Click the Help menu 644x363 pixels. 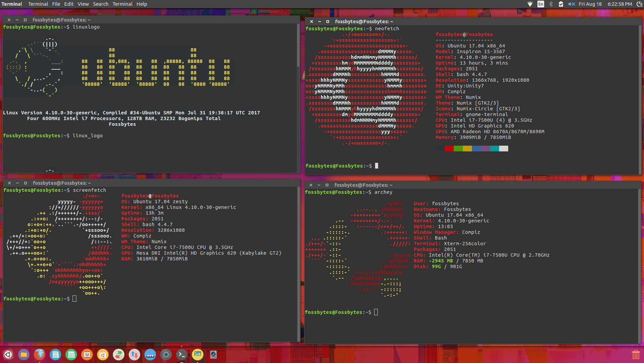[x=142, y=4]
